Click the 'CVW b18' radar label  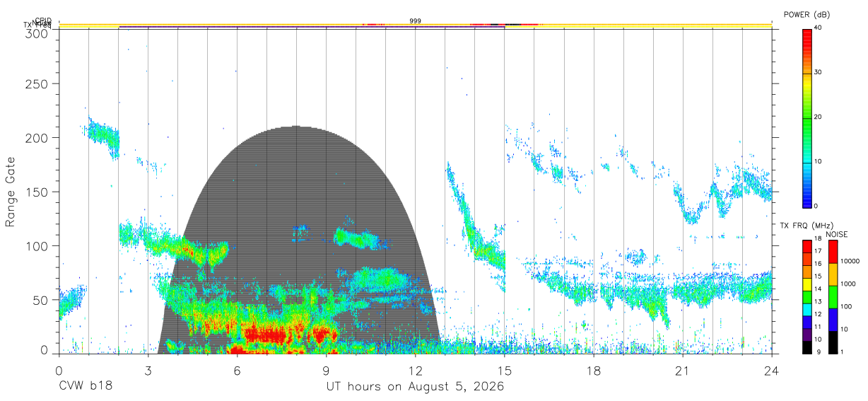(85, 387)
